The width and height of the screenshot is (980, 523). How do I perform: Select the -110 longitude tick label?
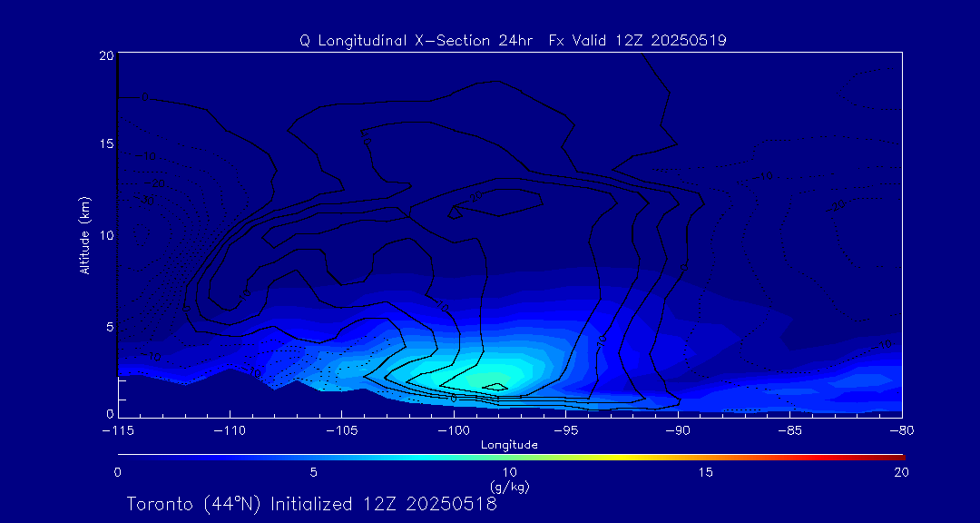click(230, 430)
